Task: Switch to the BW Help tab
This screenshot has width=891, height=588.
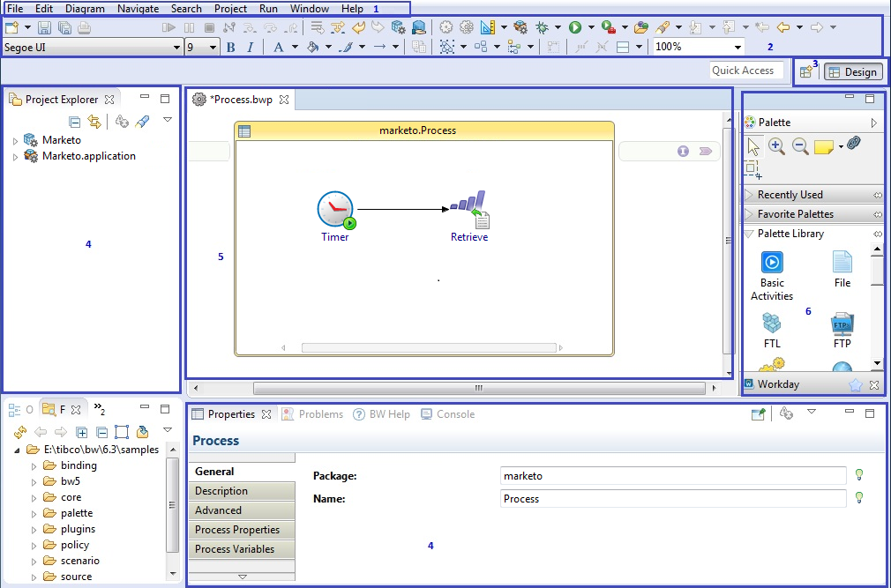Action: [382, 414]
